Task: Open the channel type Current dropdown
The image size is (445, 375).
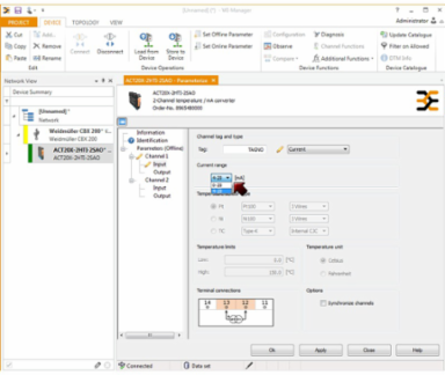Action: [x=318, y=149]
